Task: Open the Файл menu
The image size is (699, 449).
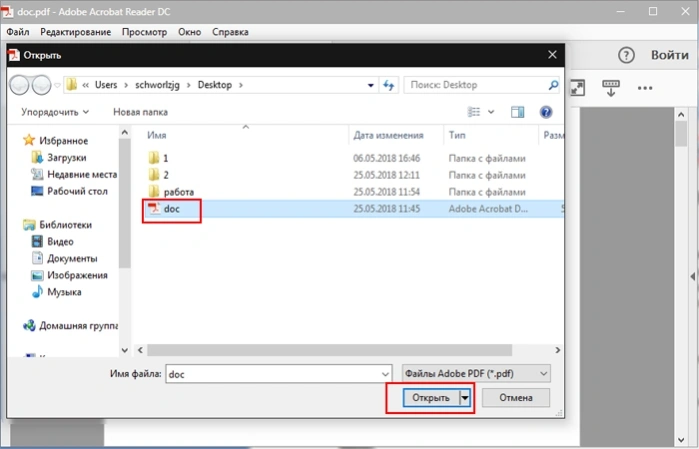Action: (18, 32)
